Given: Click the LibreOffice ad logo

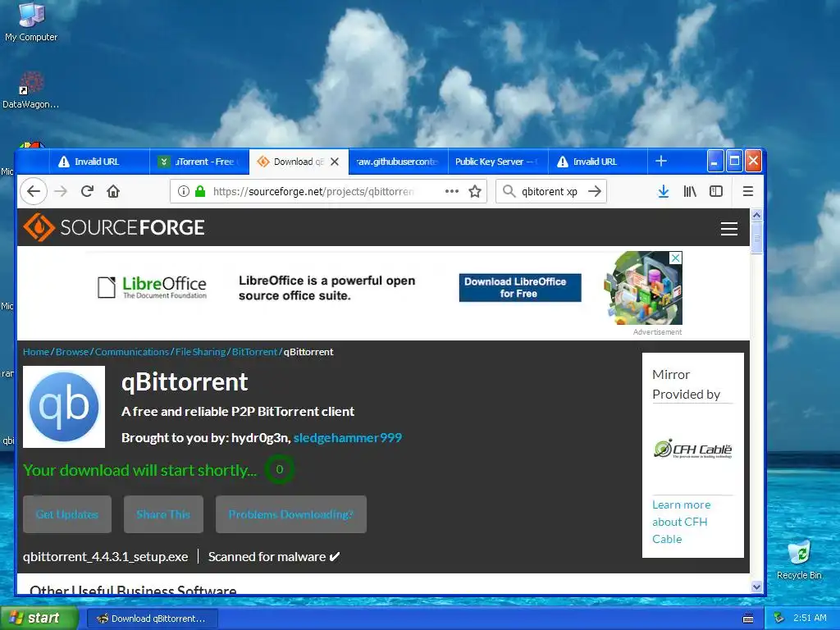Looking at the screenshot, I should click(x=152, y=287).
